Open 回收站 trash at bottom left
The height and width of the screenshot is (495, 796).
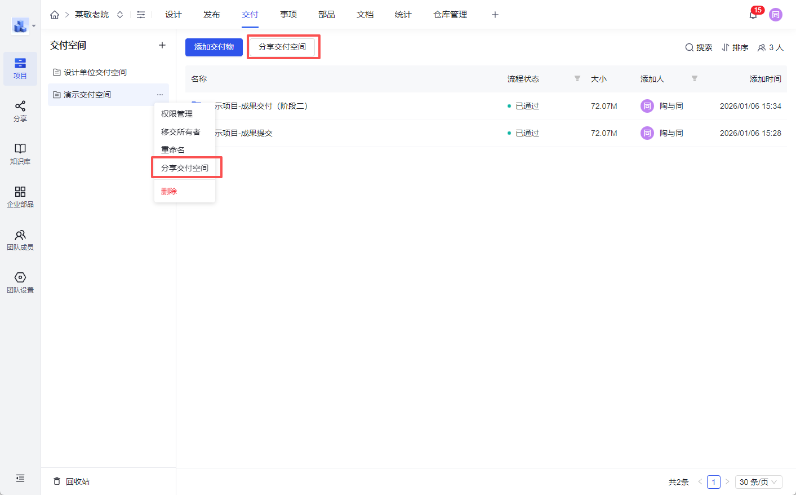pos(72,481)
